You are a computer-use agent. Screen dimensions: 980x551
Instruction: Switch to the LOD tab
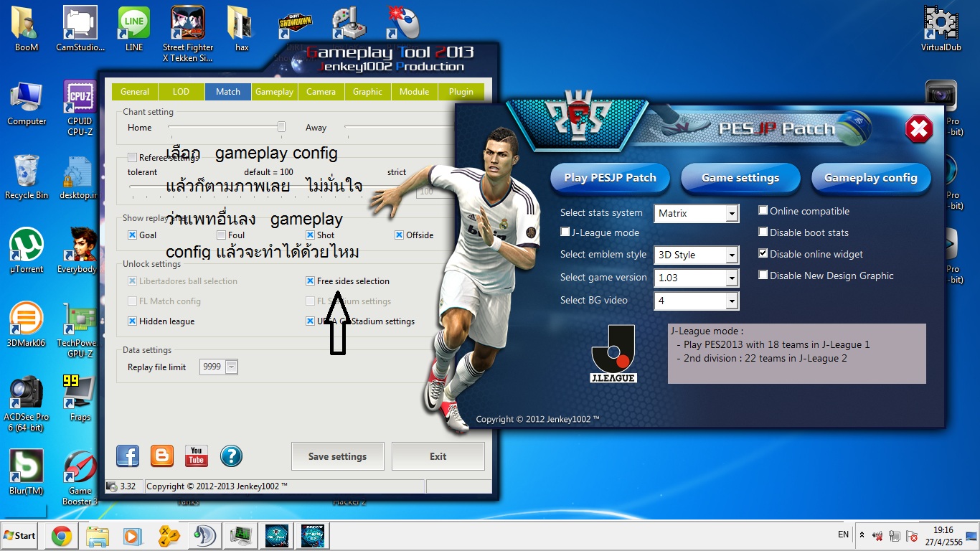pyautogui.click(x=182, y=92)
